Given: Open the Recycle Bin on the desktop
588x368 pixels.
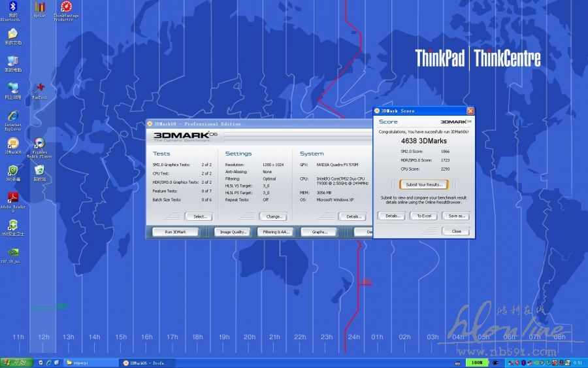Looking at the screenshot, I should click(x=39, y=171).
